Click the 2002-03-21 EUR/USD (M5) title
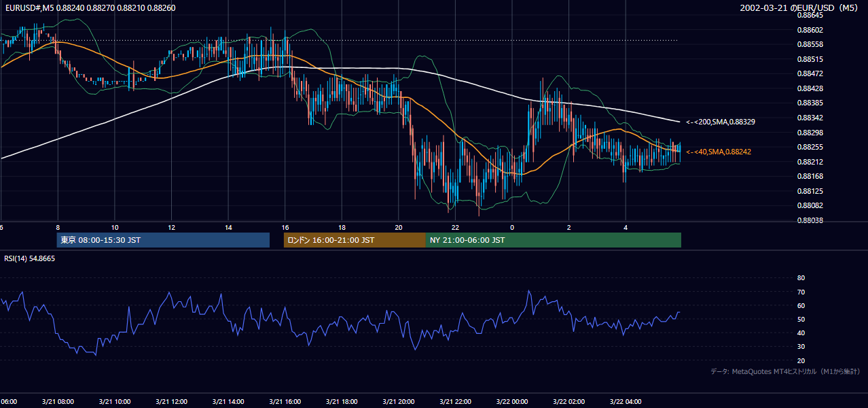 [x=799, y=7]
